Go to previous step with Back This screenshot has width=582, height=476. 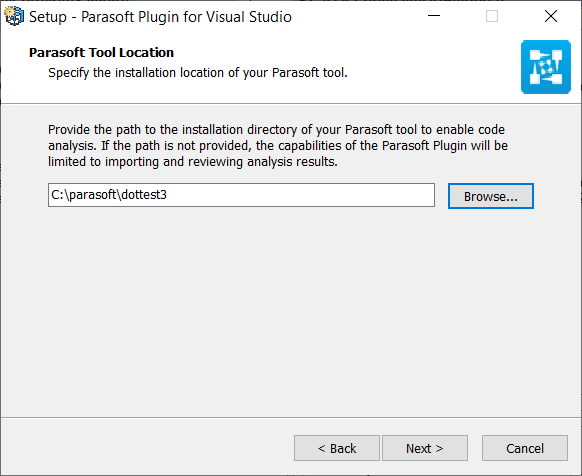pos(337,448)
